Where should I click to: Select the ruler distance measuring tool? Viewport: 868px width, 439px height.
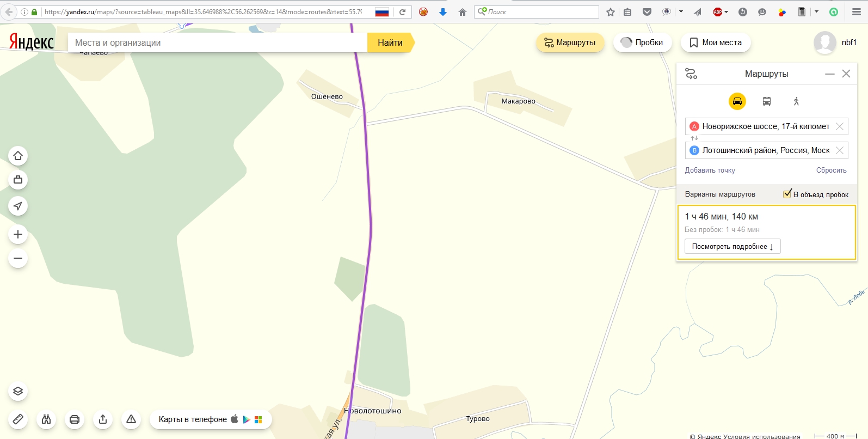click(x=18, y=419)
